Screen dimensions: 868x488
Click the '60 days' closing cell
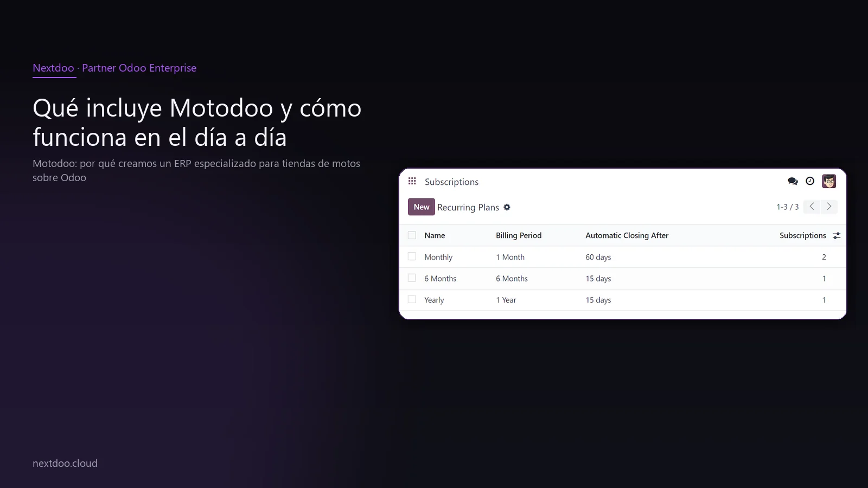[x=598, y=257]
